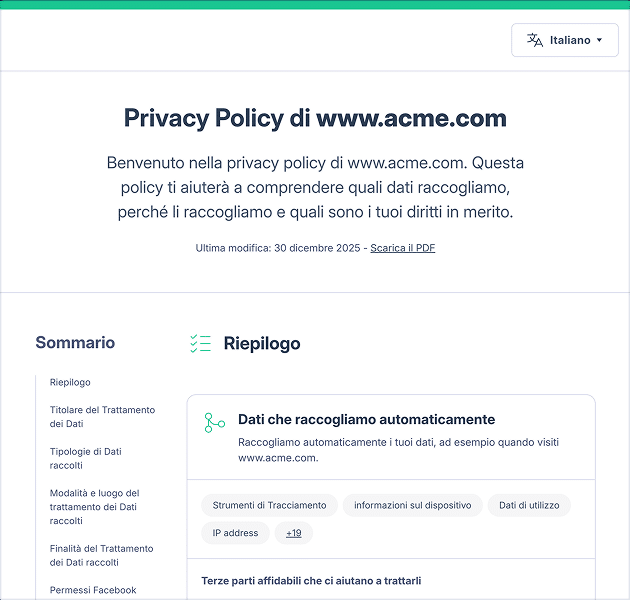Click the Dati che raccogliamo automaticamente heading
Image resolution: width=630 pixels, height=600 pixels.
click(366, 420)
